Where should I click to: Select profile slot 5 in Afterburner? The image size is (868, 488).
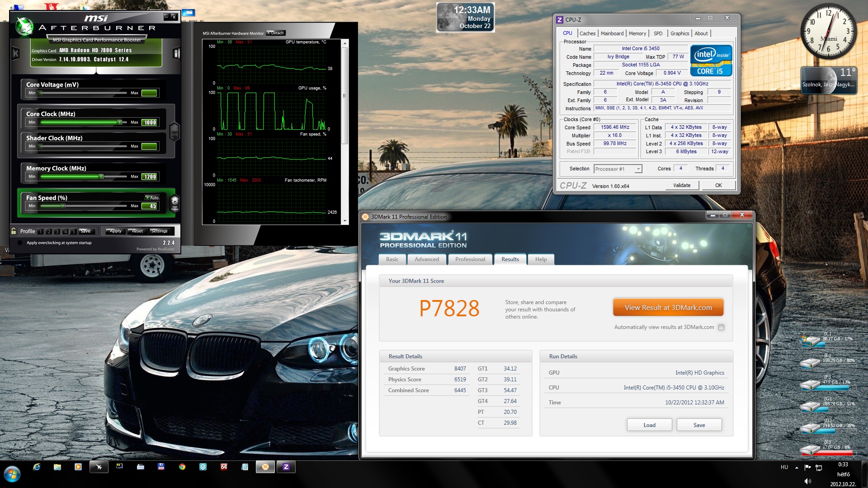pyautogui.click(x=73, y=231)
